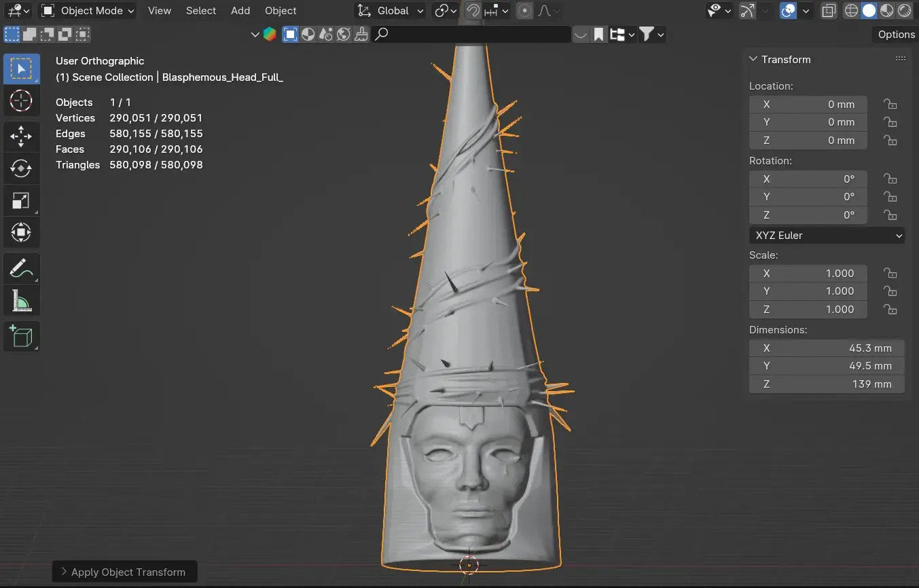The height and width of the screenshot is (588, 919).
Task: Open selectability and visibility dropdown
Action: [719, 11]
